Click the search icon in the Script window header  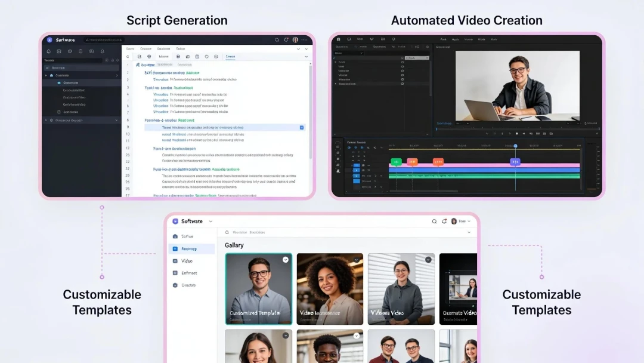(277, 40)
